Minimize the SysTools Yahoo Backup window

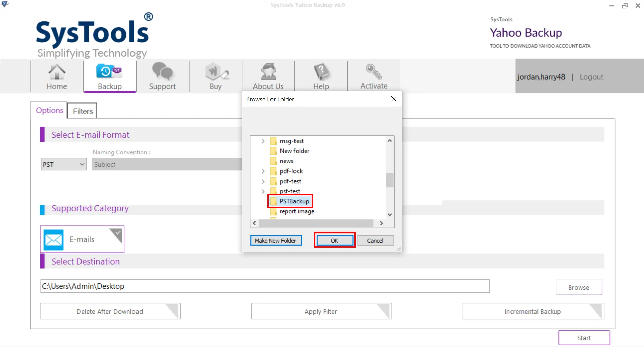(x=612, y=6)
